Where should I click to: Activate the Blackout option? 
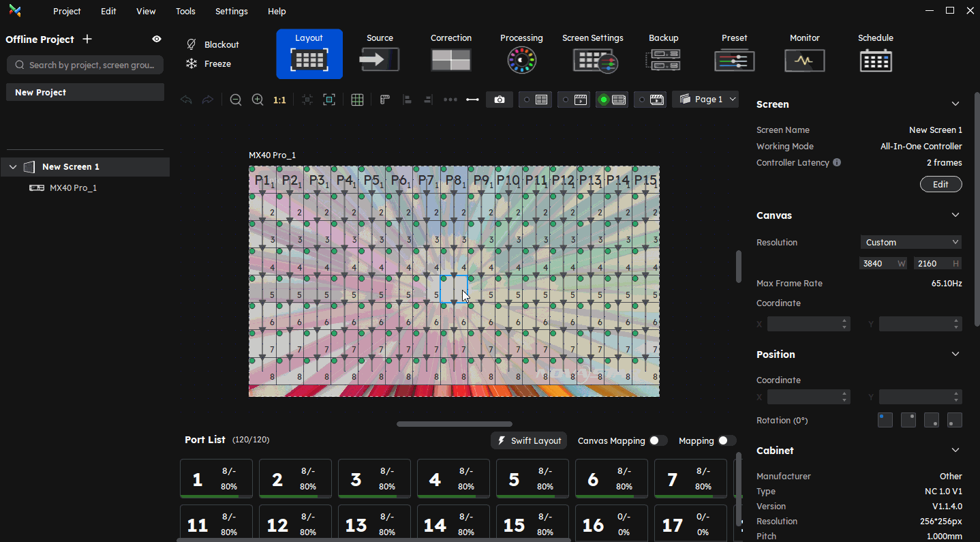[213, 44]
